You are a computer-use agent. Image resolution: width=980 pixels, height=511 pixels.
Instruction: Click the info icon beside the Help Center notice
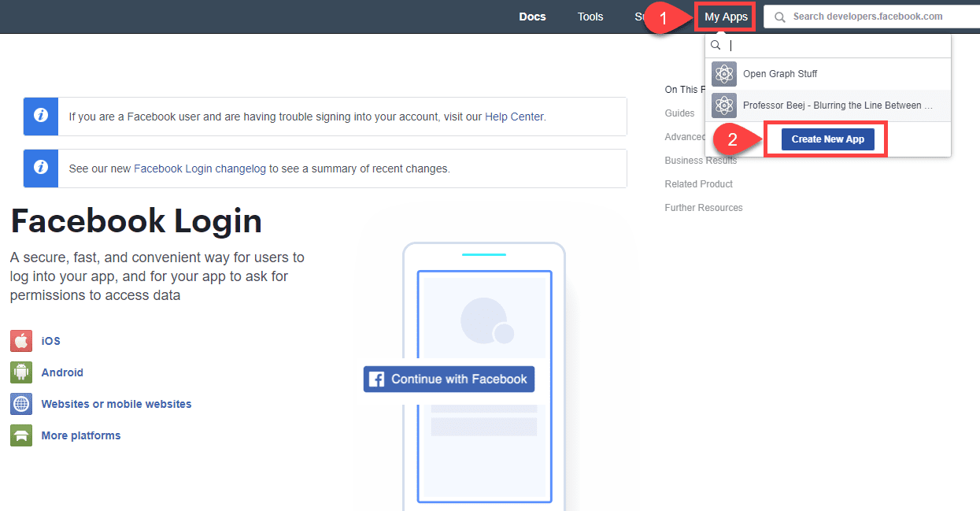tap(40, 116)
